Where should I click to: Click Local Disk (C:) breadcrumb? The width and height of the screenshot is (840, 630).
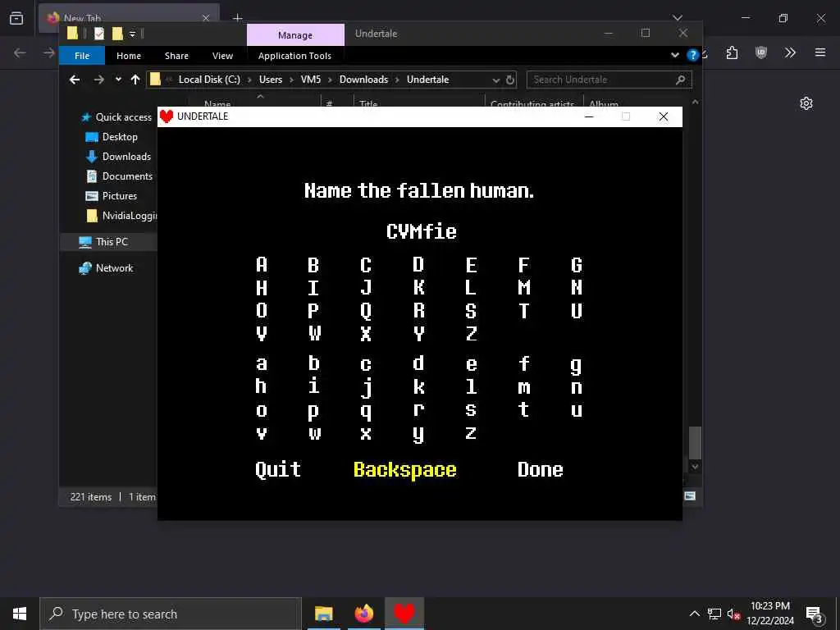pyautogui.click(x=209, y=80)
